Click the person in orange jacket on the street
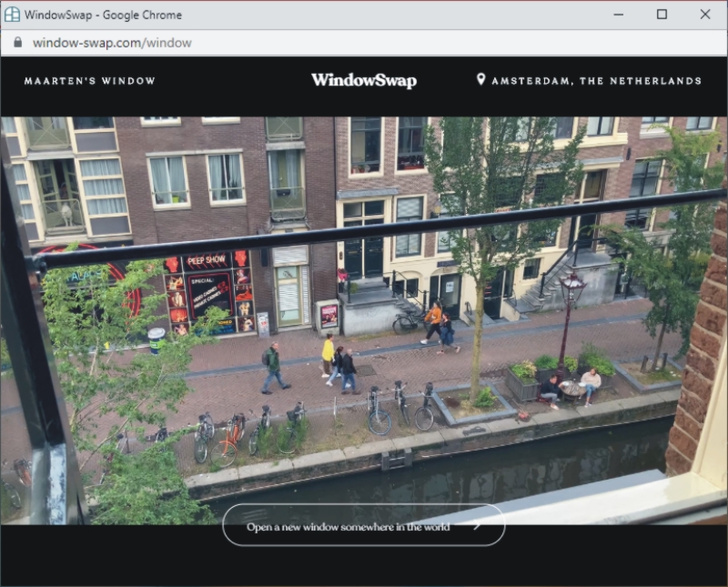728x587 pixels. point(433,322)
